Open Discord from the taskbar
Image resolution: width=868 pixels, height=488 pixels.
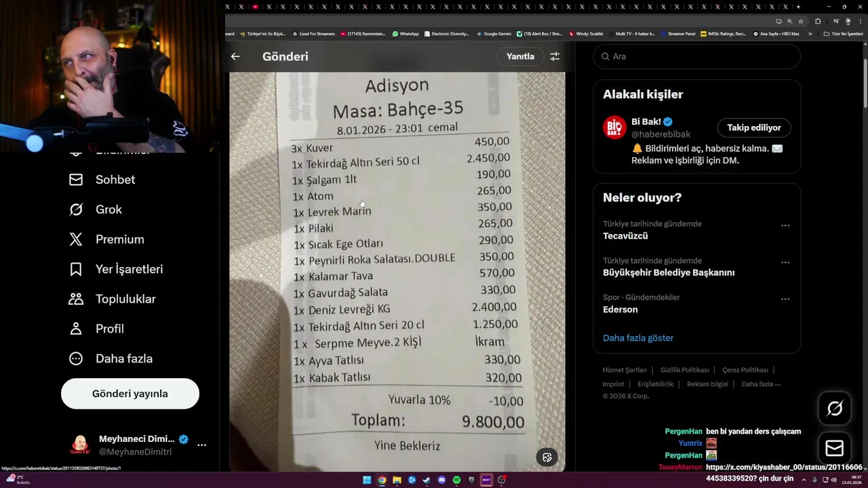point(441,480)
